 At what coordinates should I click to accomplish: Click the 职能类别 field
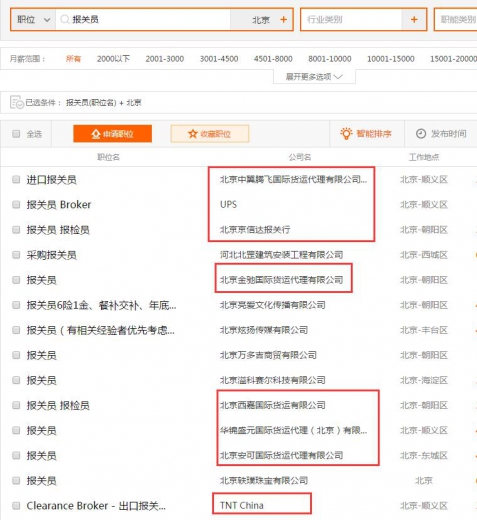(457, 20)
